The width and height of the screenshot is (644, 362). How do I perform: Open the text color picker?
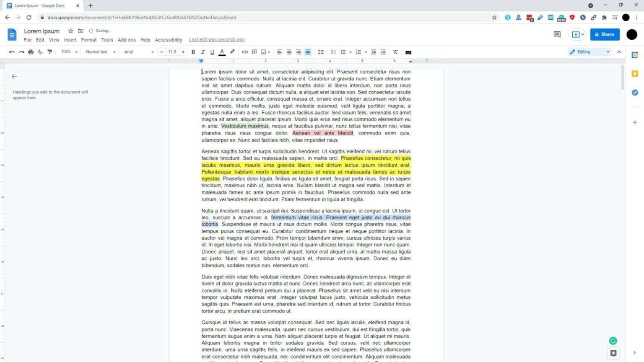pyautogui.click(x=222, y=52)
